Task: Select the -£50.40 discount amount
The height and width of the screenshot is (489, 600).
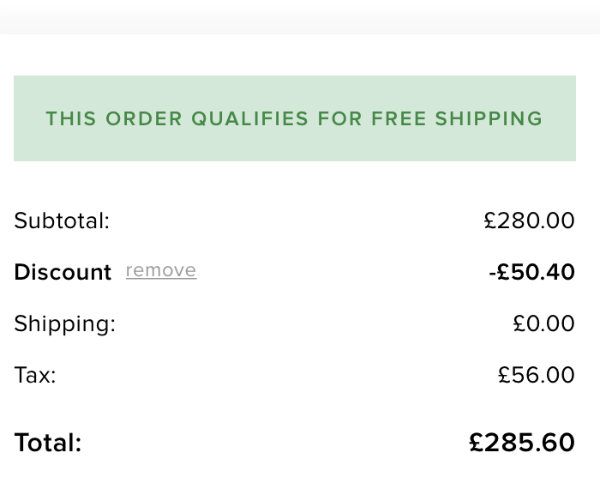Action: [x=531, y=272]
